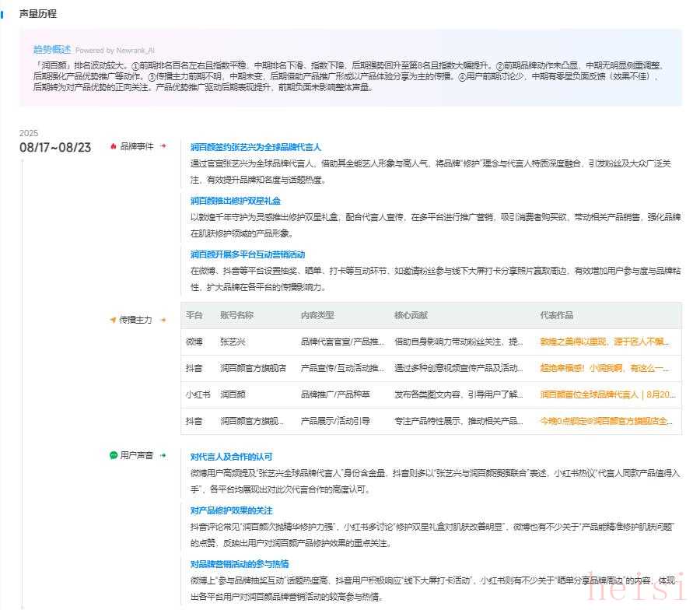
Task: Click the red flame icon beside 品牌事件
Action: click(114, 145)
